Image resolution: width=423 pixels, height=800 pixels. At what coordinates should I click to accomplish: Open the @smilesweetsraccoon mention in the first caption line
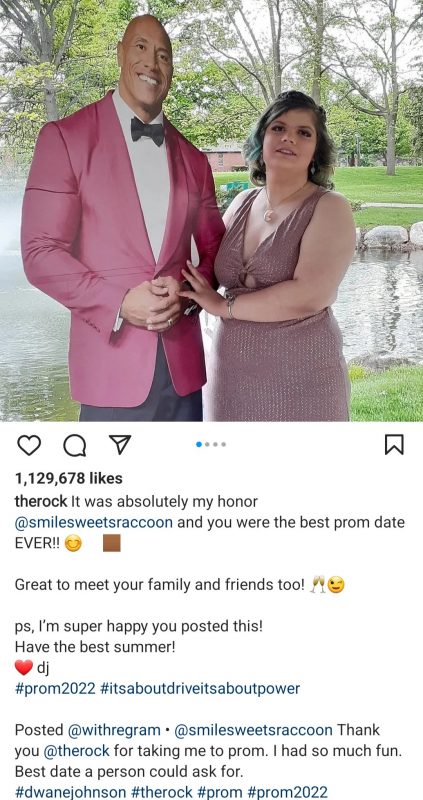(94, 523)
